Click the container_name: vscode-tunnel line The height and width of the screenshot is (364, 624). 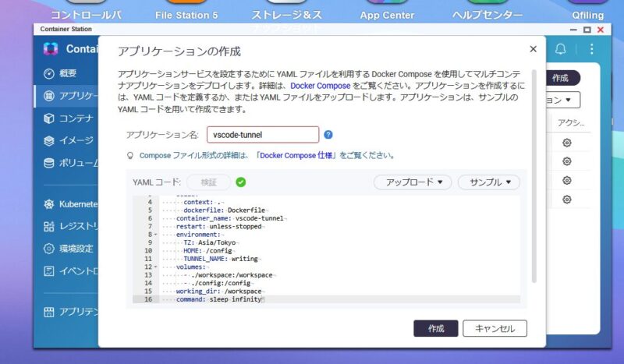pyautogui.click(x=230, y=218)
